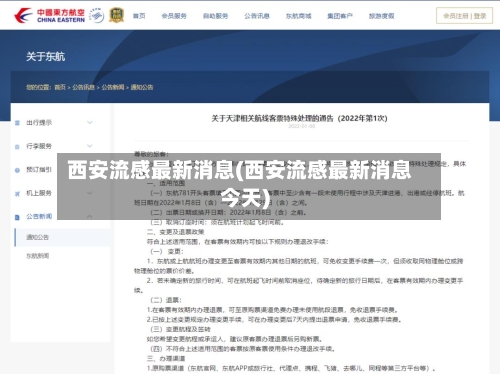
Task: Open the 东航商城 nav menu
Action: [298, 16]
